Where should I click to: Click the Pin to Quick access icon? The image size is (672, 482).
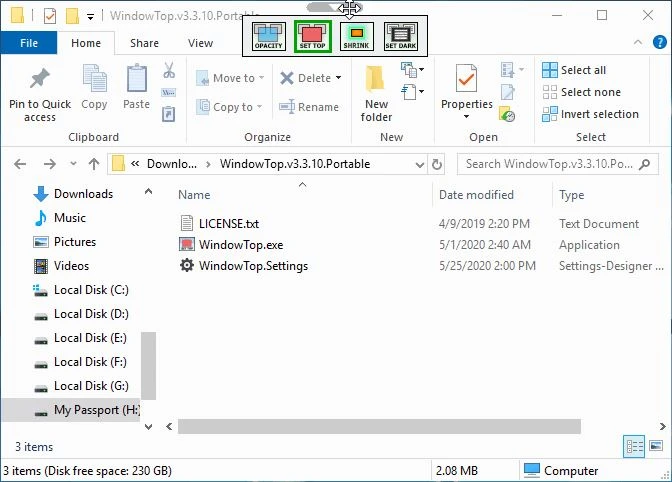pyautogui.click(x=40, y=80)
